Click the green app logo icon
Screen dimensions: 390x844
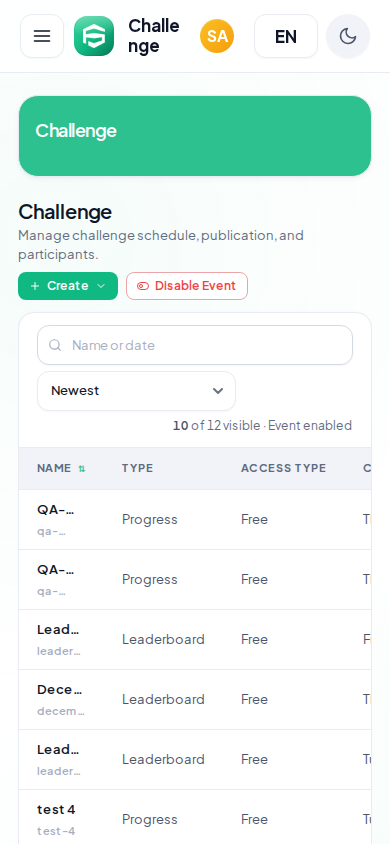[94, 36]
